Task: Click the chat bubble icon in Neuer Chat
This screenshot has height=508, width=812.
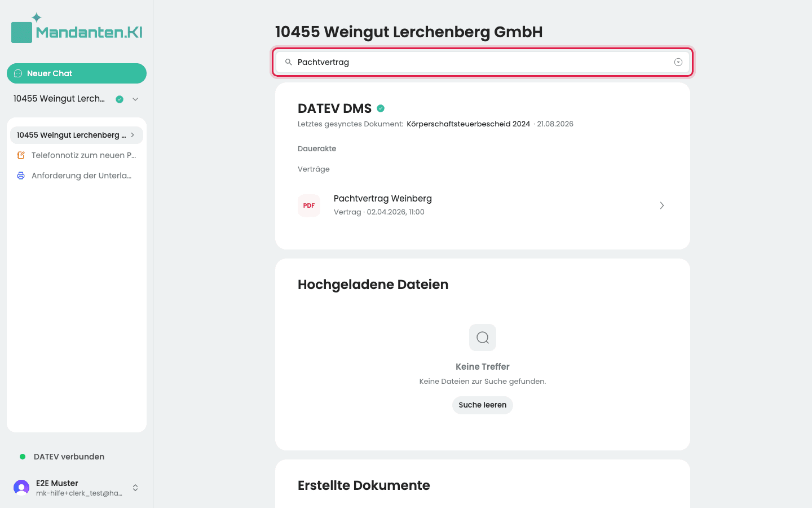Action: pos(18,73)
